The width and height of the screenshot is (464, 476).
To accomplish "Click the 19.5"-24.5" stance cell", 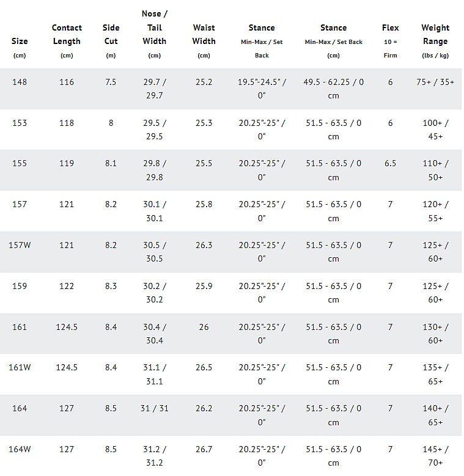I will 262,89.
